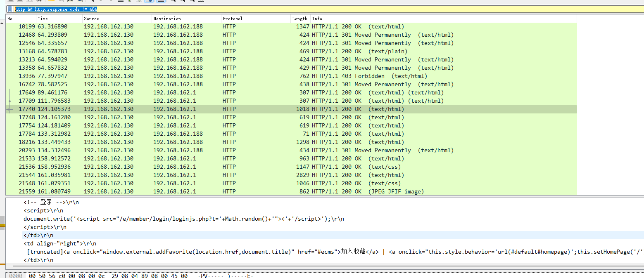Select packet 12546 row
This screenshot has height=278, width=644.
(291, 43)
